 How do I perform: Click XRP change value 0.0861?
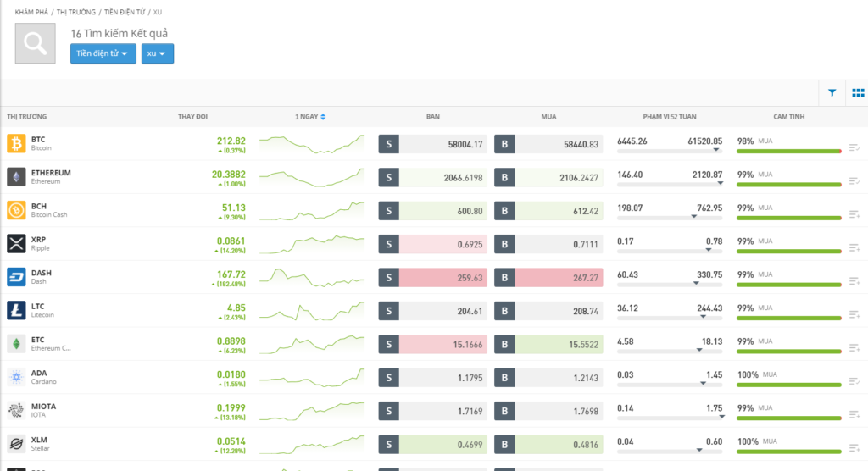231,241
